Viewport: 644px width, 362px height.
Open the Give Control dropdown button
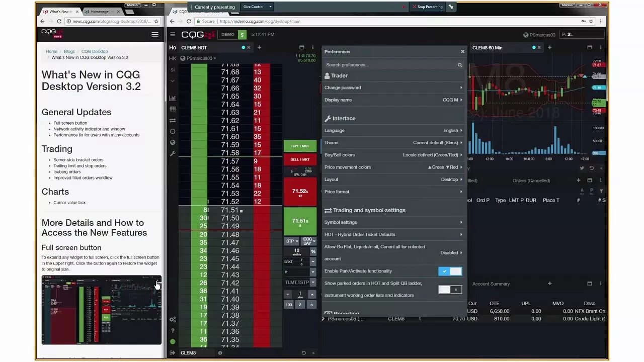258,7
